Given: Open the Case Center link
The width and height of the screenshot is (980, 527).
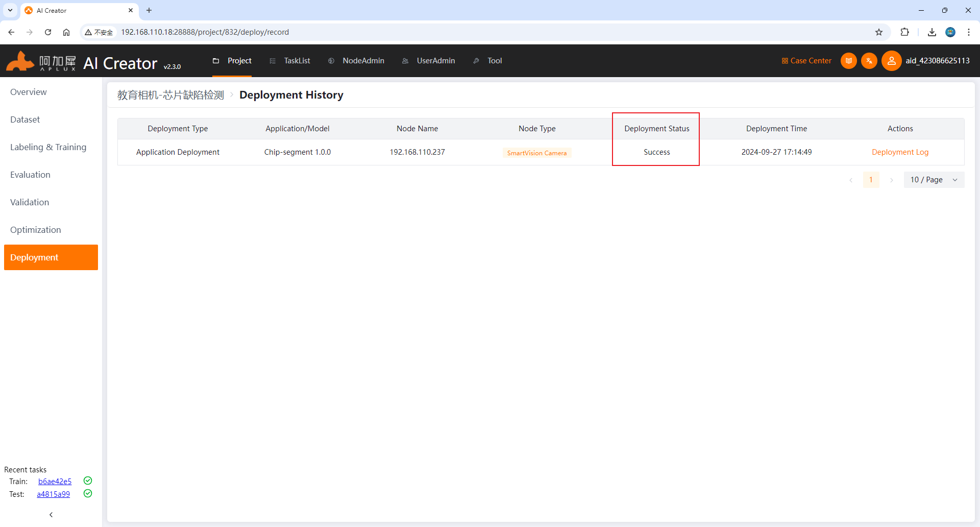Looking at the screenshot, I should 806,61.
